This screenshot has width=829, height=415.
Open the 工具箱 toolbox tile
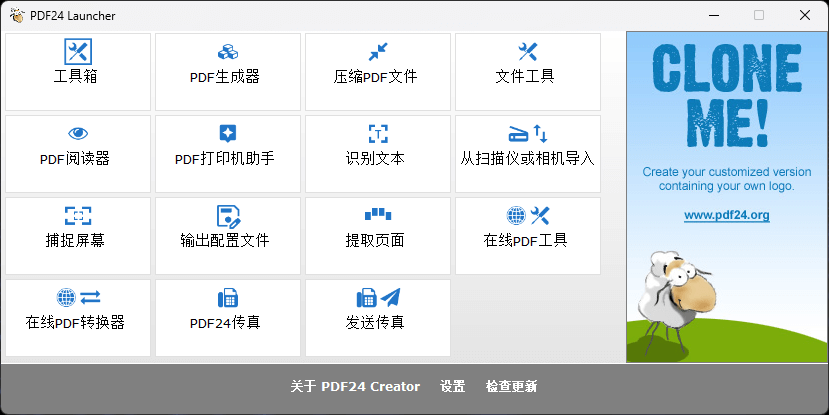point(78,71)
